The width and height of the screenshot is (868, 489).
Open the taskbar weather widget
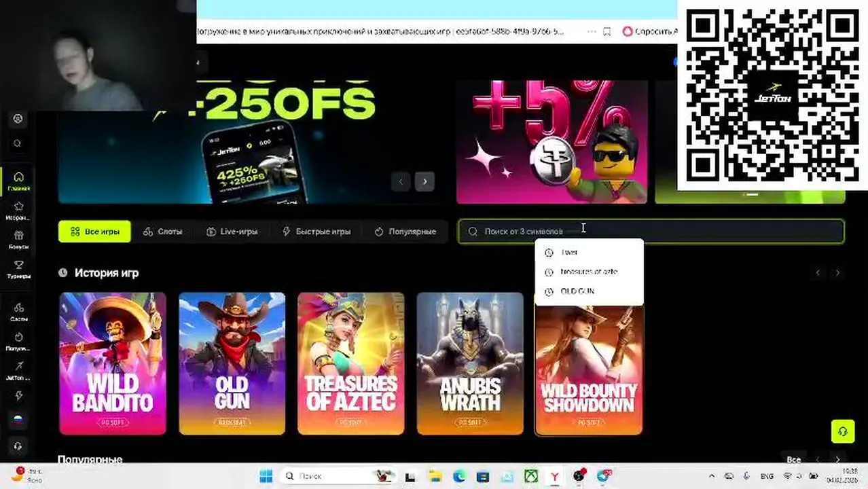coord(27,475)
